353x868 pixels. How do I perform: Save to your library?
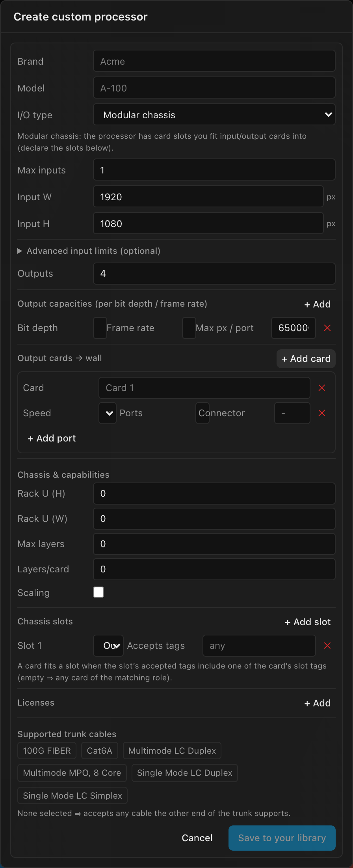tap(282, 838)
